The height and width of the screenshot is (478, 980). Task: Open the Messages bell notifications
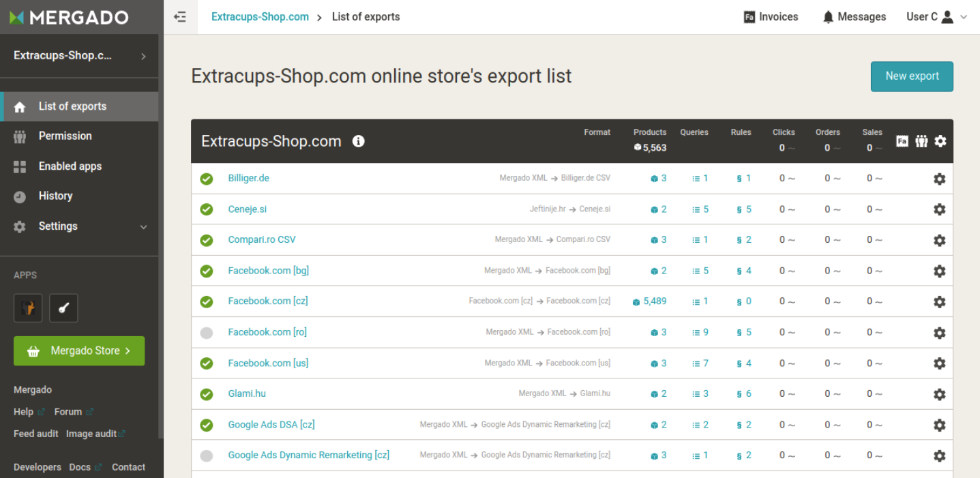coord(855,17)
